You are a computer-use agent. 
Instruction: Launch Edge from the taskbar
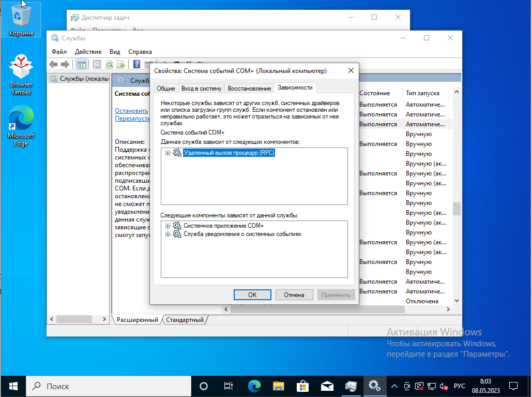point(254,386)
